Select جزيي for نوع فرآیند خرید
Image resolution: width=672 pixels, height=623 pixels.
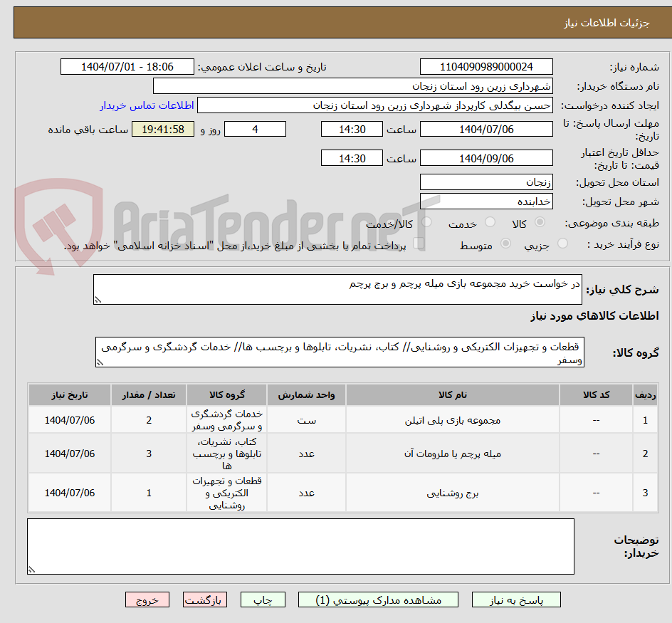(x=562, y=243)
